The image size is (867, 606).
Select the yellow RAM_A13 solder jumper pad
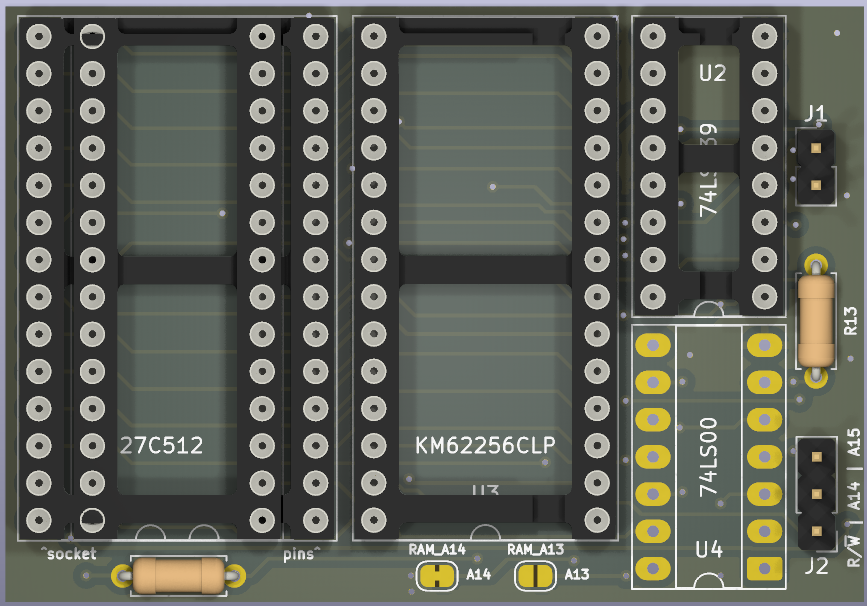pos(535,576)
